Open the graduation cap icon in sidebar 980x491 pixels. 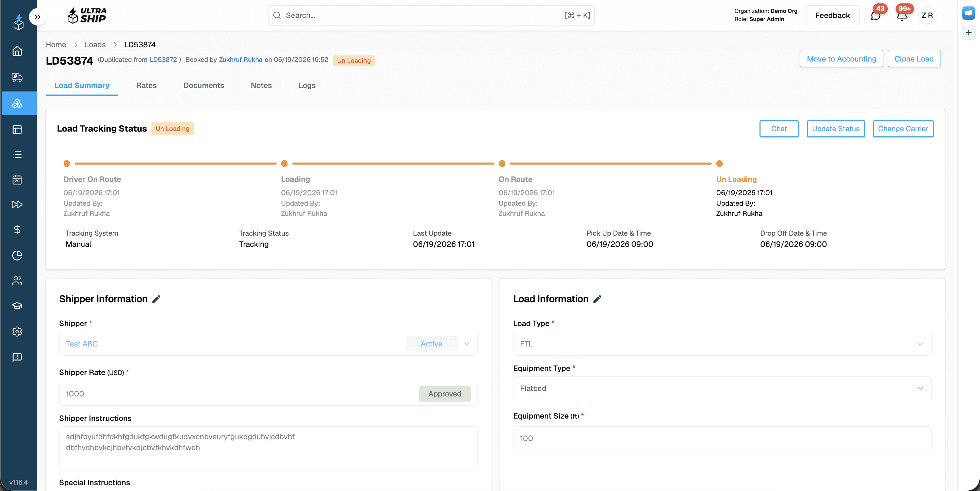point(17,306)
